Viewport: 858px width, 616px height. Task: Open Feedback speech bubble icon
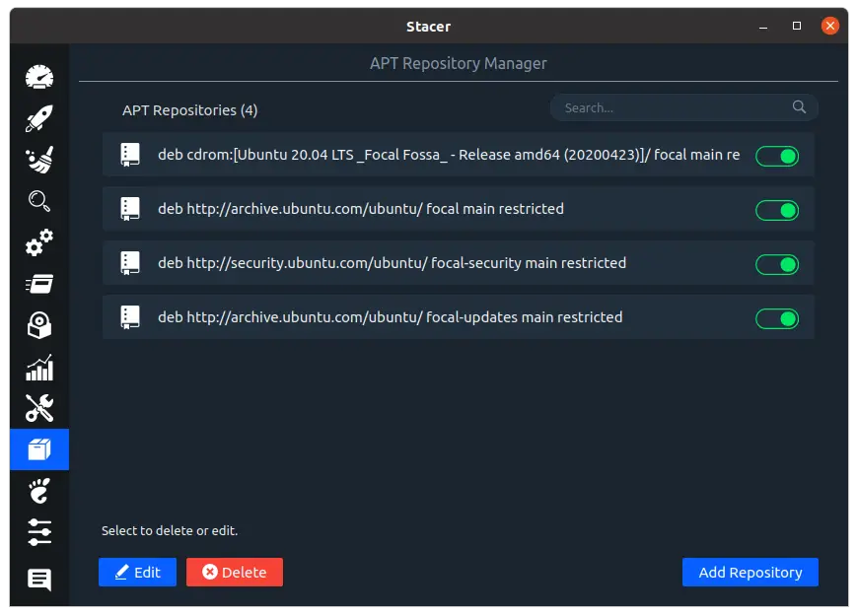(39, 580)
